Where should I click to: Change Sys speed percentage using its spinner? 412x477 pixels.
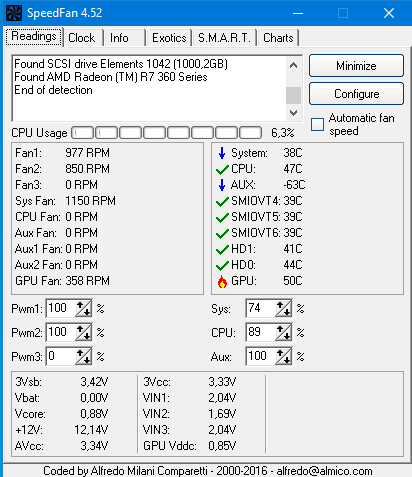pyautogui.click(x=283, y=308)
